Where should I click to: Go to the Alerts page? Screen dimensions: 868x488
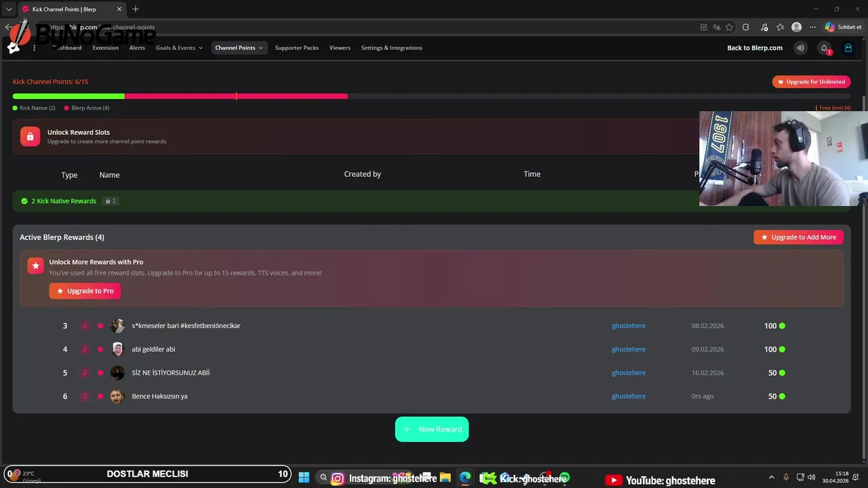137,48
